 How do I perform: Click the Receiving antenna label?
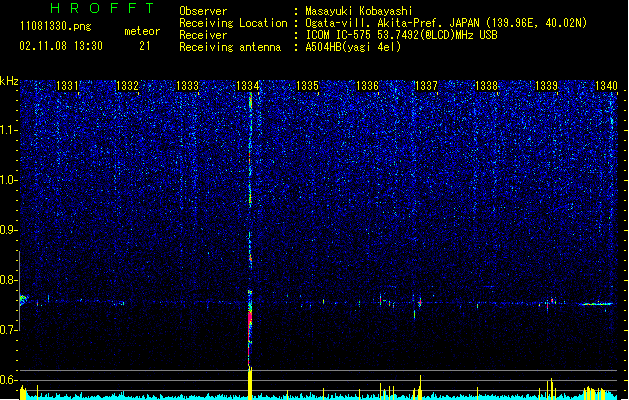tap(230, 47)
